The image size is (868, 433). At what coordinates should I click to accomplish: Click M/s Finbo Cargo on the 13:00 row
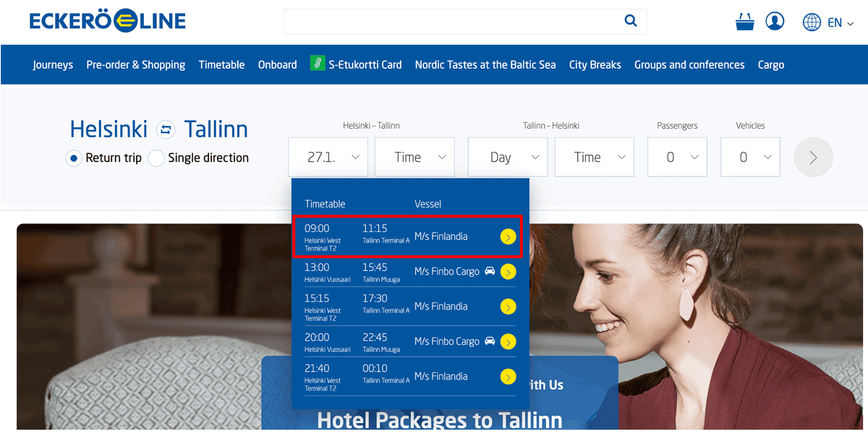click(447, 272)
